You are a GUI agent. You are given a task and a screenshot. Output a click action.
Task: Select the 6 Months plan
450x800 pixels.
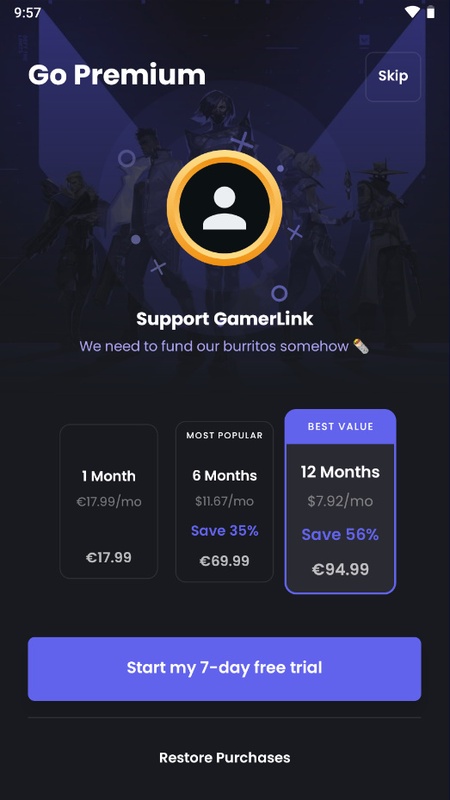click(224, 502)
